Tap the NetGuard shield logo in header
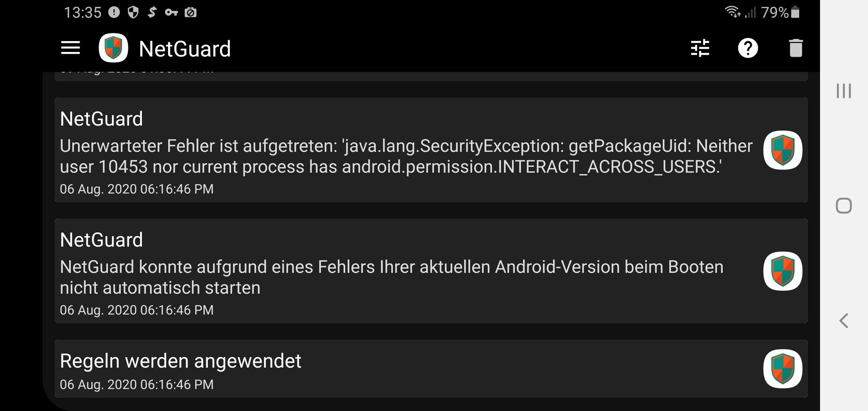 point(113,48)
